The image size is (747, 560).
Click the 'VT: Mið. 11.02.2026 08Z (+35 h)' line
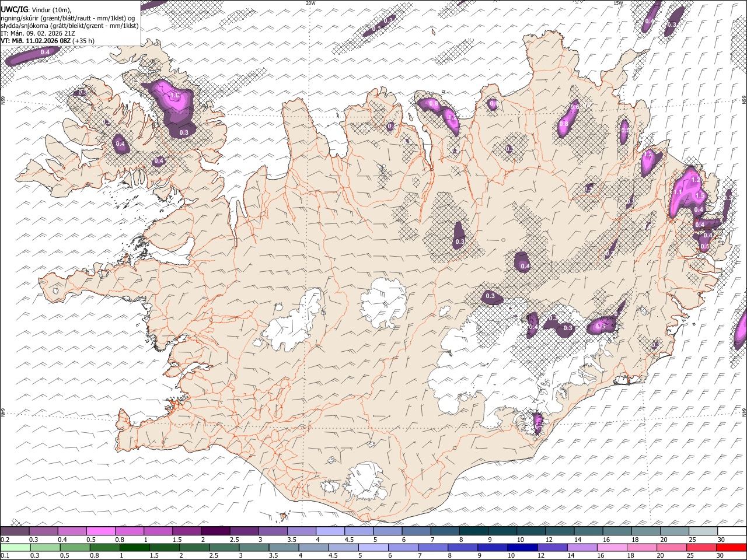(x=48, y=41)
